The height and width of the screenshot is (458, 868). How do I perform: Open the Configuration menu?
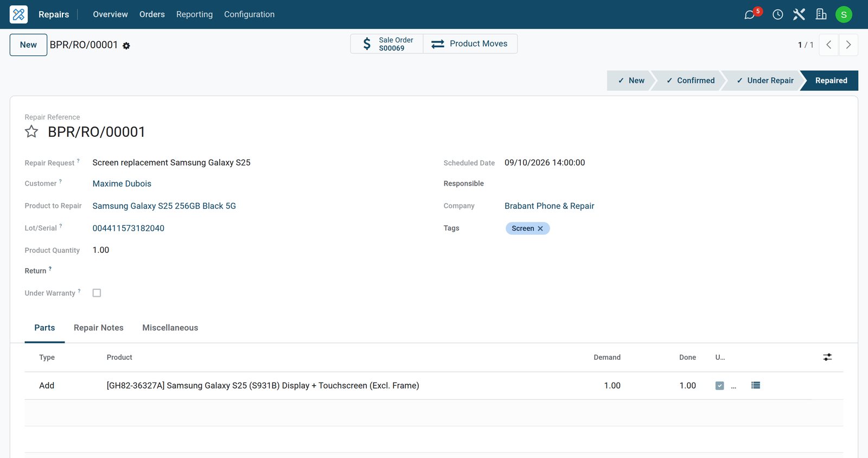click(x=249, y=14)
